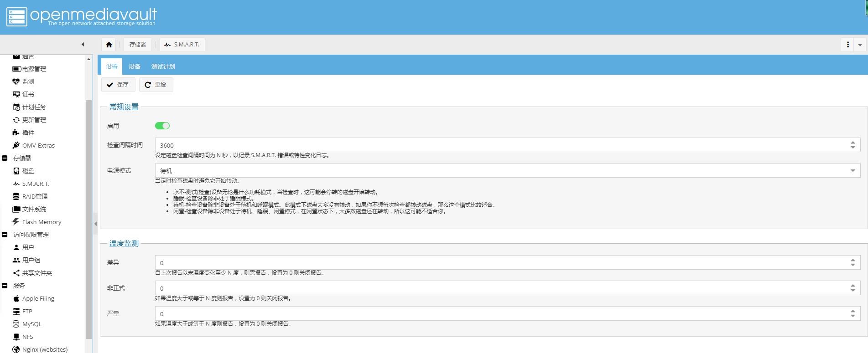Screen dimensions: 868x353
Task: Collapse the 存储器 tree section
Action: [5, 158]
